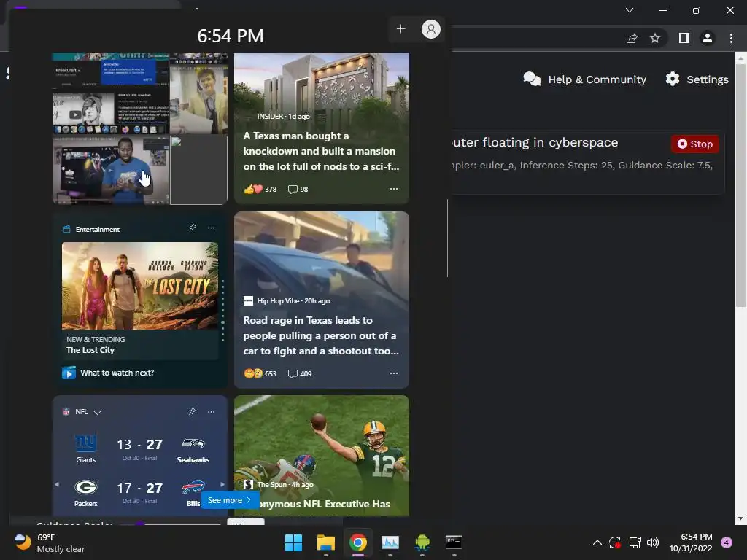Click the Hip Hop Vibe source label

pos(278,300)
